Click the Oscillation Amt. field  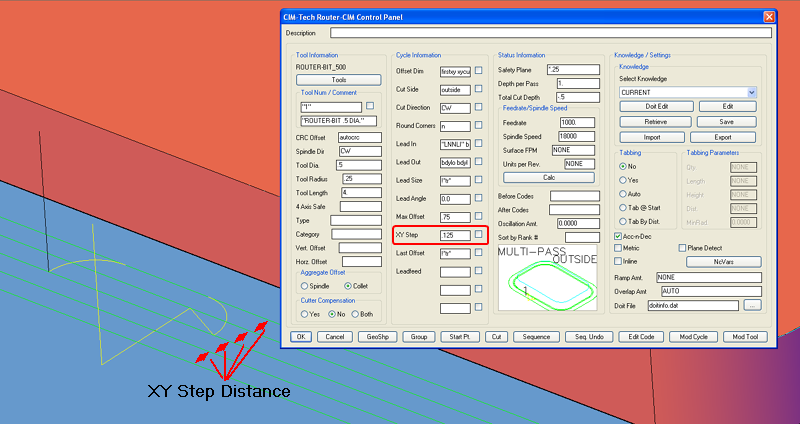578,223
